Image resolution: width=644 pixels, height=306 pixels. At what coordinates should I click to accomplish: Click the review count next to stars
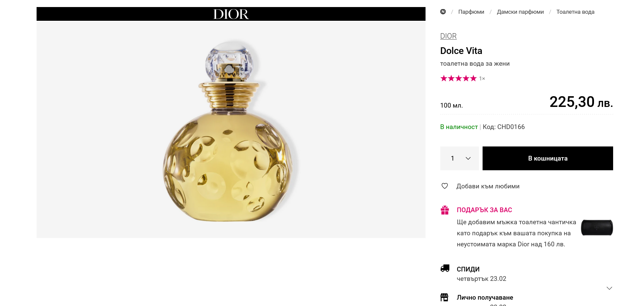click(x=482, y=79)
